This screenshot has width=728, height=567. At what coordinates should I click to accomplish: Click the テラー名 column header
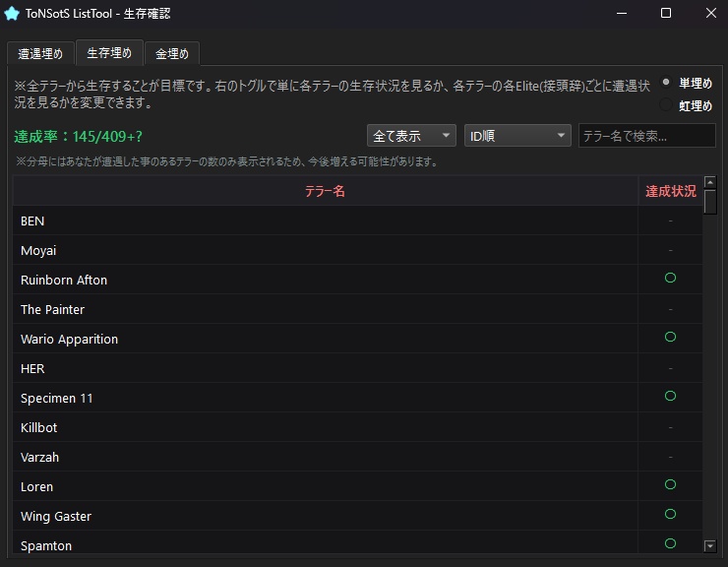pos(325,191)
